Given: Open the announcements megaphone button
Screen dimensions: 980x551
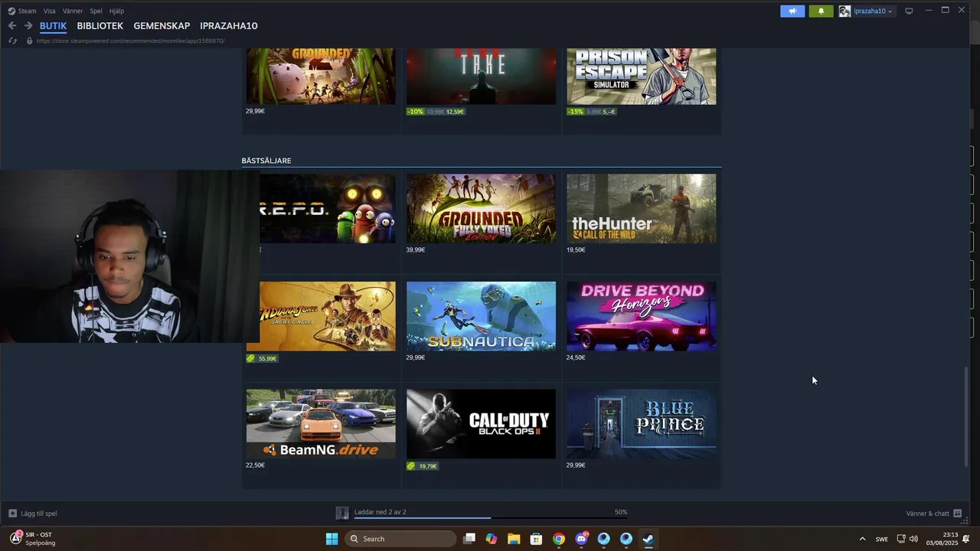Looking at the screenshot, I should [x=792, y=11].
